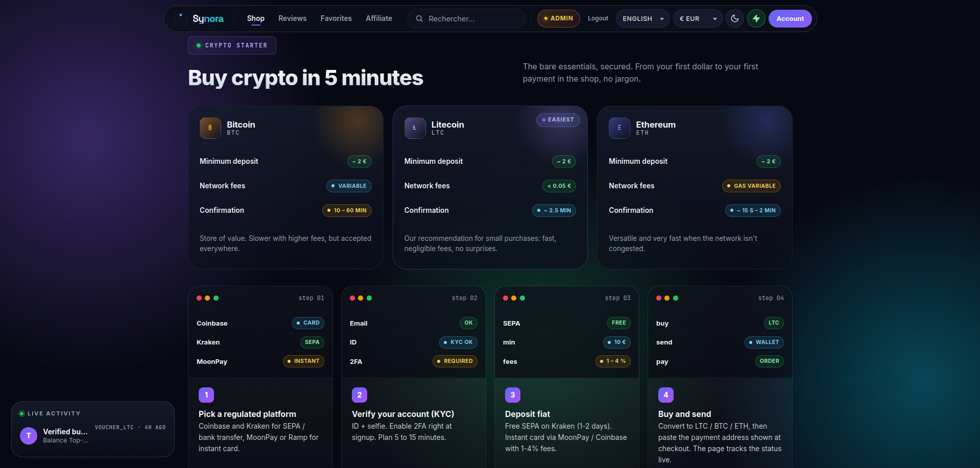The image size is (980, 468).
Task: Click 'Verify your account (KYC)' heading
Action: coord(403,414)
